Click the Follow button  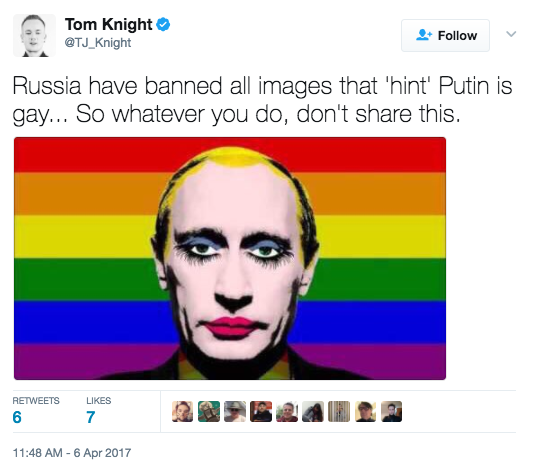pos(445,36)
